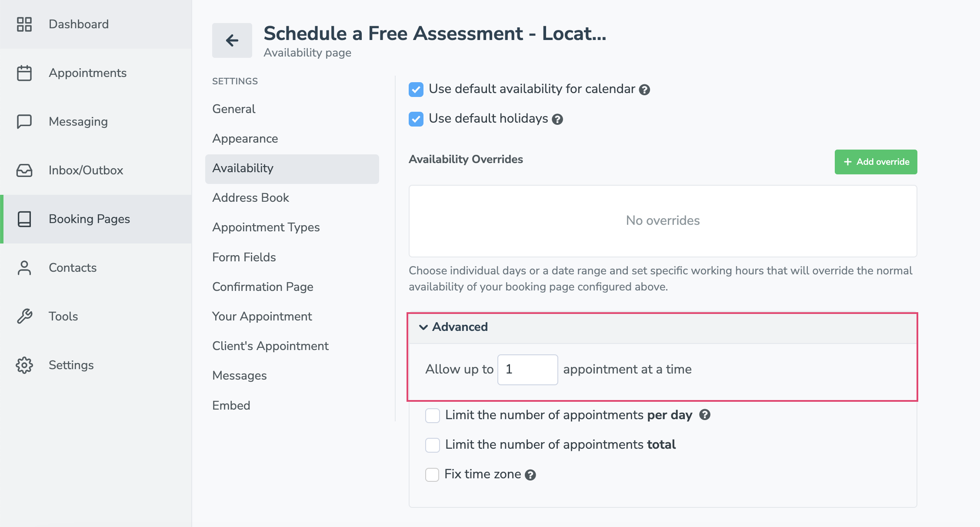
Task: Open help for default availability for calendar
Action: tap(644, 90)
